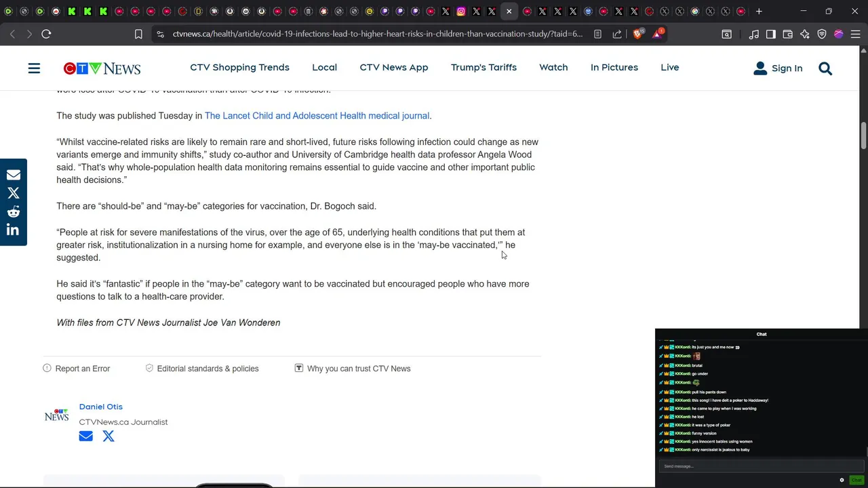Share the article by email from the sidebar
868x488 pixels.
13,175
